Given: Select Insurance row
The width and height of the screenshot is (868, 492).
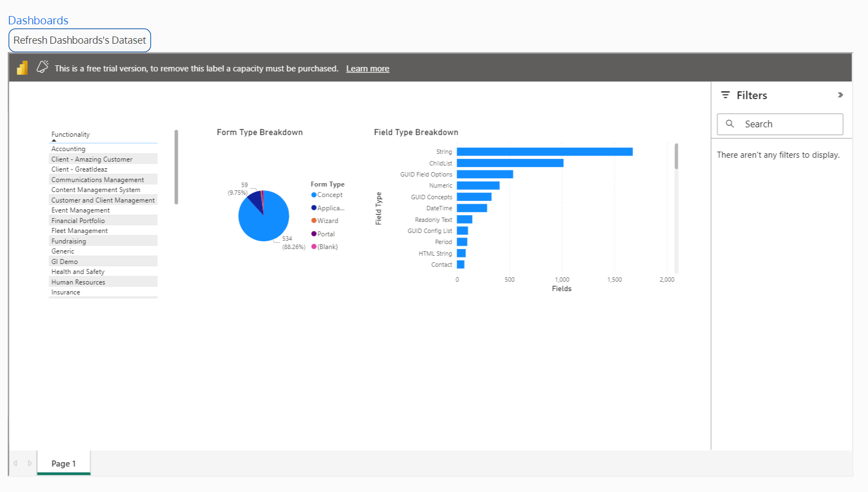Looking at the screenshot, I should [x=103, y=292].
